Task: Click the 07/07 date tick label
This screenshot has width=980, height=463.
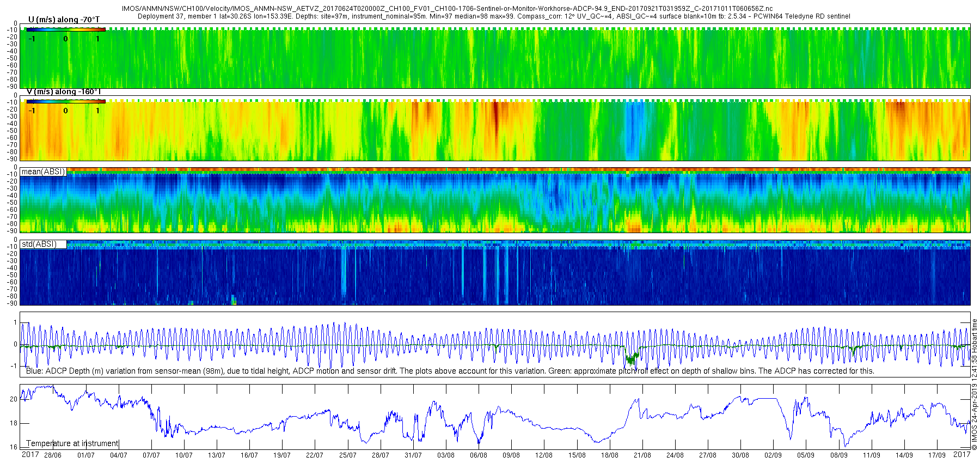Action: coord(151,455)
